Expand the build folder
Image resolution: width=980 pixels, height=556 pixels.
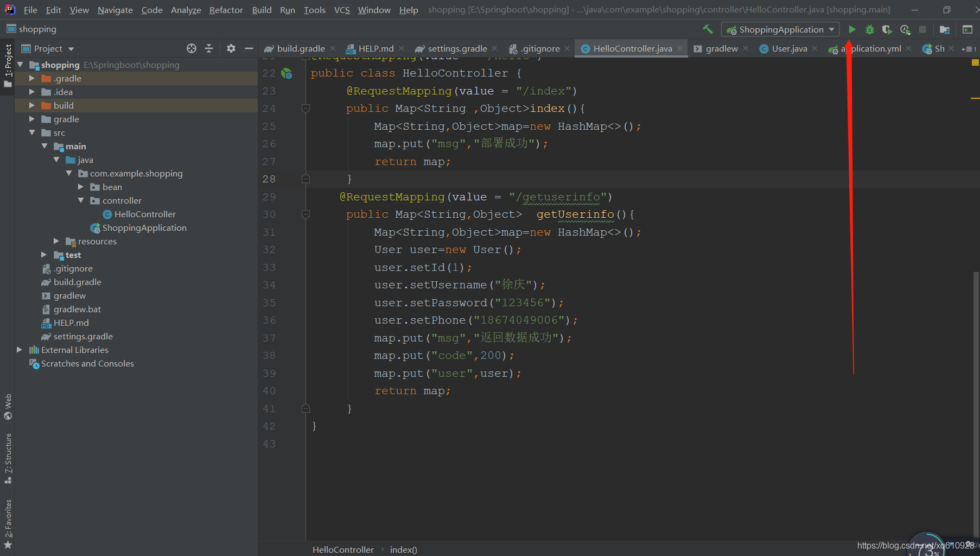31,105
